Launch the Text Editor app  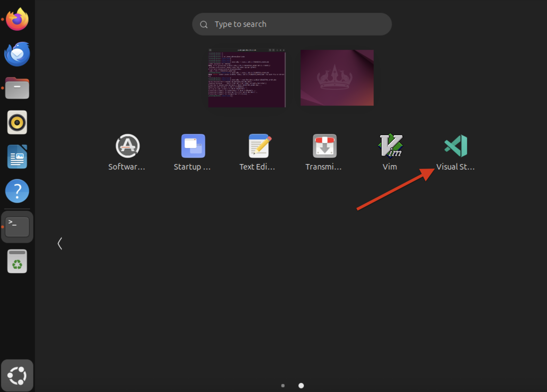(x=258, y=146)
